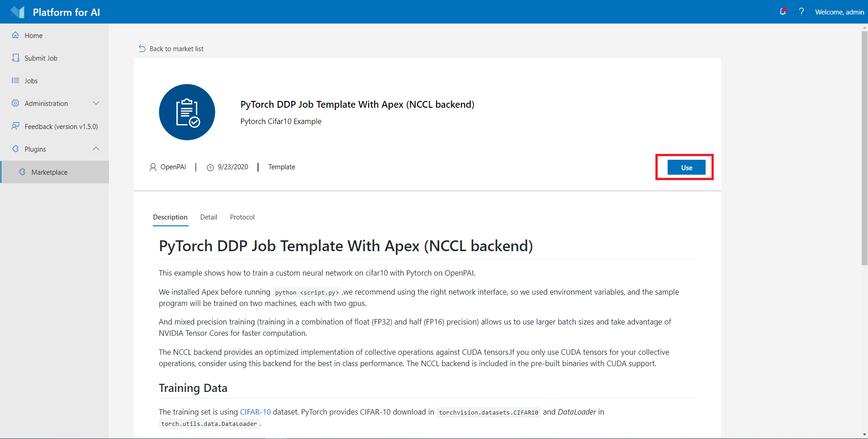Image resolution: width=868 pixels, height=439 pixels.
Task: Click the Home house icon in sidebar
Action: point(15,35)
